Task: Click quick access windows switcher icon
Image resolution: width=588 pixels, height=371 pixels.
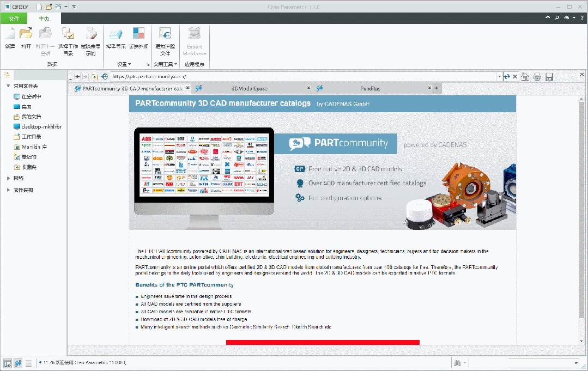Action: (58, 7)
